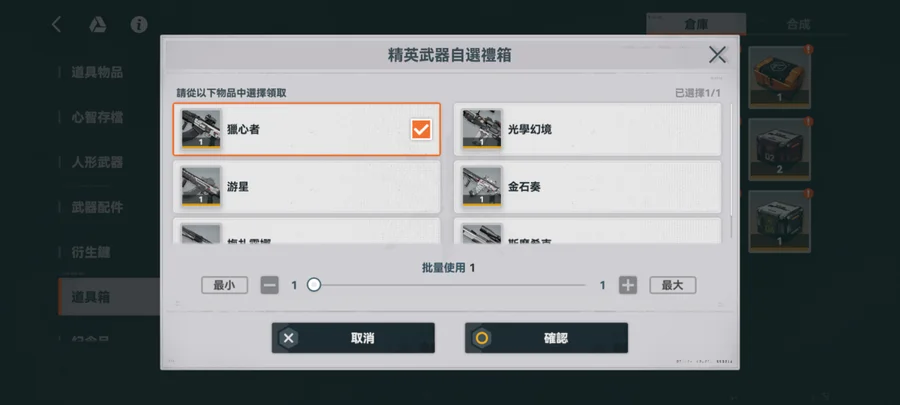Screen dimensions: 900x405
Task: Set quantity to 最小
Action: 224,285
